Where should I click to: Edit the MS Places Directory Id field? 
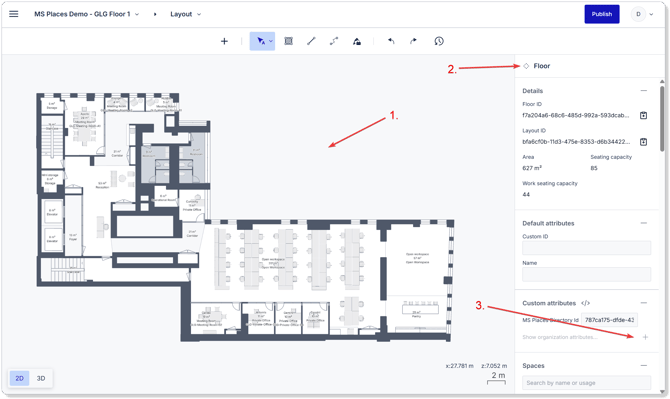pos(609,320)
